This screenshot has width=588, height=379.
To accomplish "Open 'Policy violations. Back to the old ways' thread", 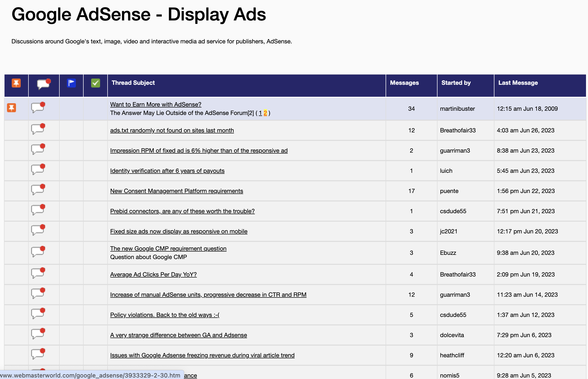I will pos(165,315).
